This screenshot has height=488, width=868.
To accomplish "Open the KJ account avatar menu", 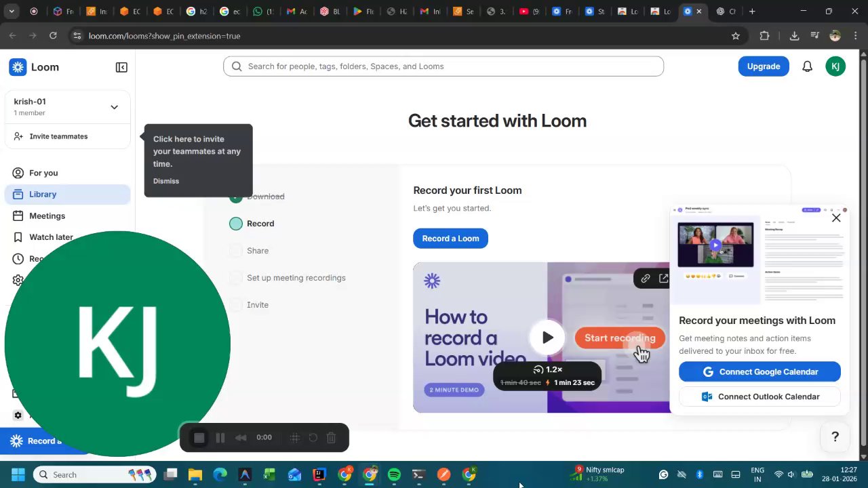I will (x=835, y=66).
